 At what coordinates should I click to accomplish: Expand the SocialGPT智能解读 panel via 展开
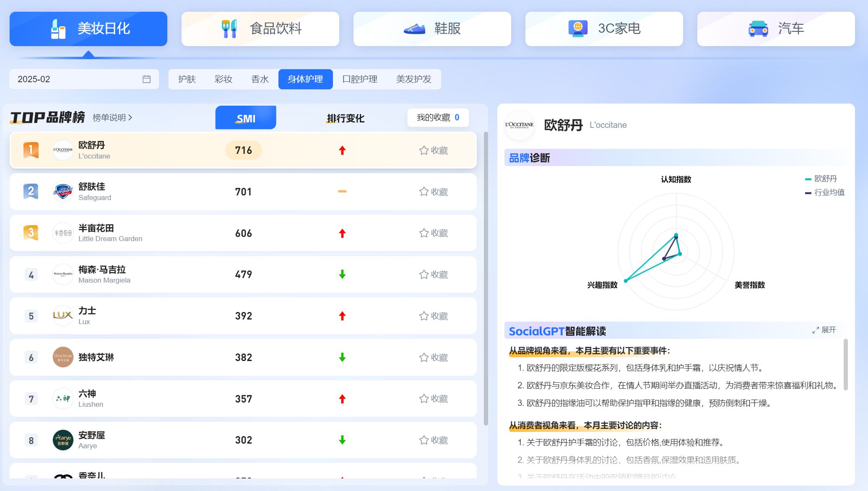pyautogui.click(x=824, y=330)
